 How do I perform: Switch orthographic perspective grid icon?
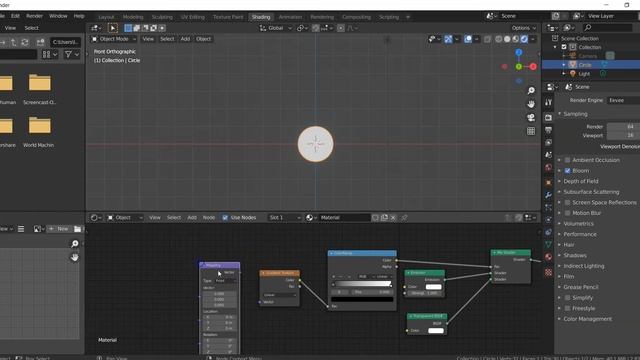(531, 131)
